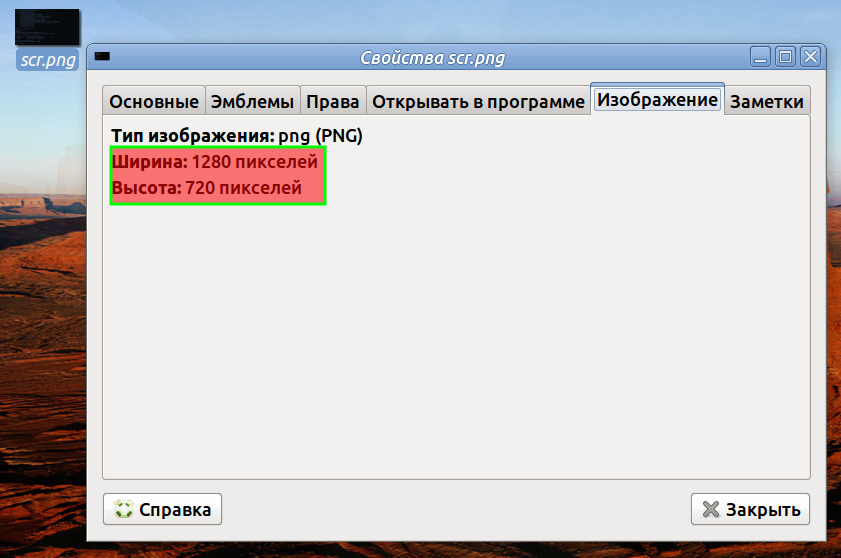The image size is (841, 558).
Task: Click the gray X icon beside Закрыть
Action: click(x=711, y=509)
